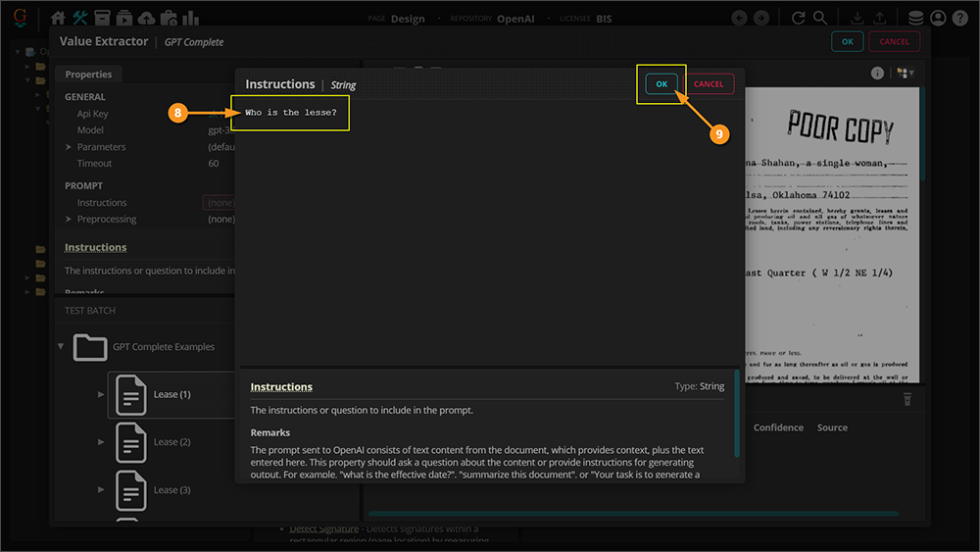Screen dimensions: 980x552
Task: Click the database stack icon
Action: tap(915, 18)
